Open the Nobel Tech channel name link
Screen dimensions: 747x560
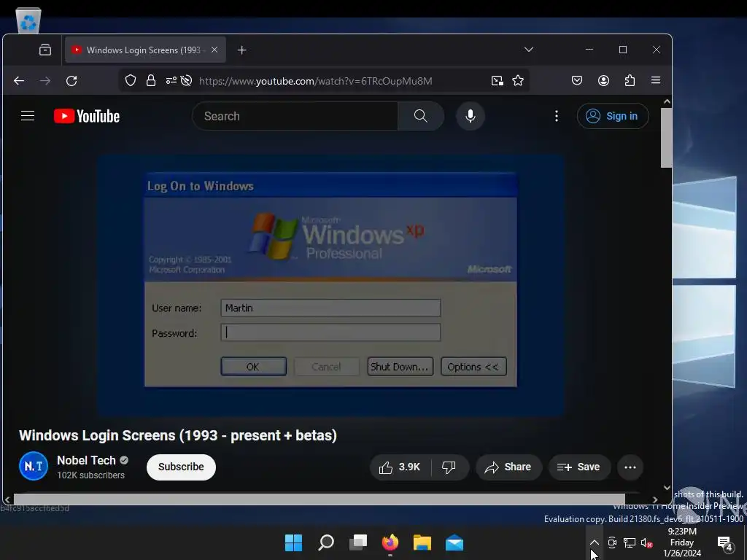86,461
